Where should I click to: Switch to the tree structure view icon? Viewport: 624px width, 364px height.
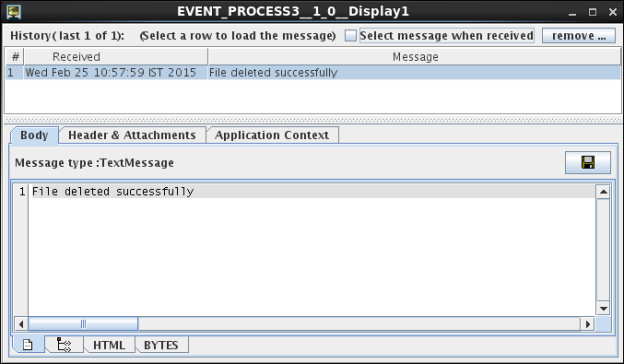(64, 345)
